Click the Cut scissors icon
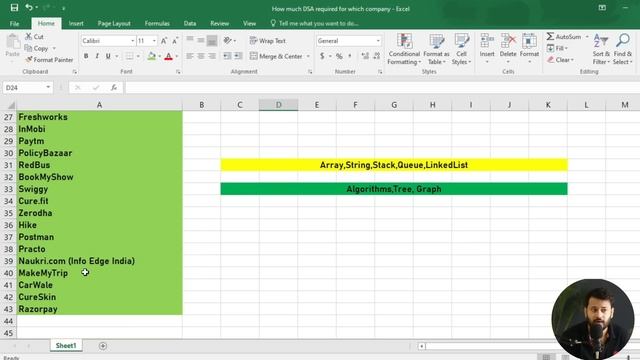 (29, 36)
